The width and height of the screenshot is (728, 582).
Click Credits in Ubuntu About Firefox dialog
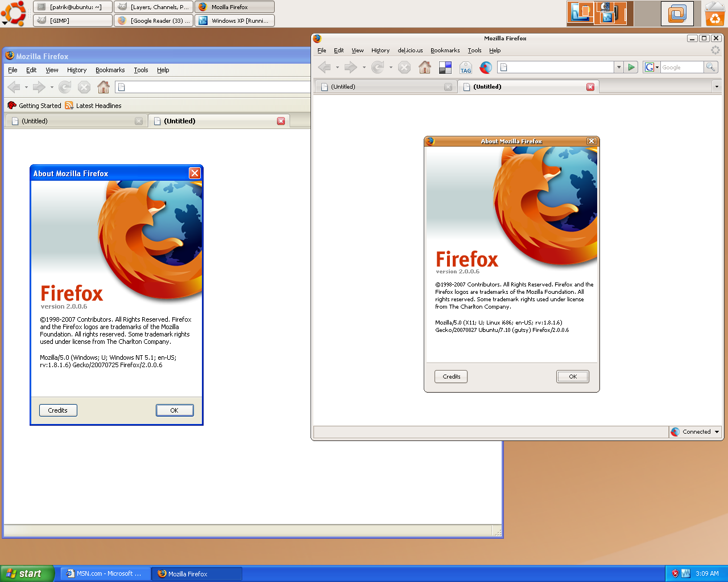point(452,376)
